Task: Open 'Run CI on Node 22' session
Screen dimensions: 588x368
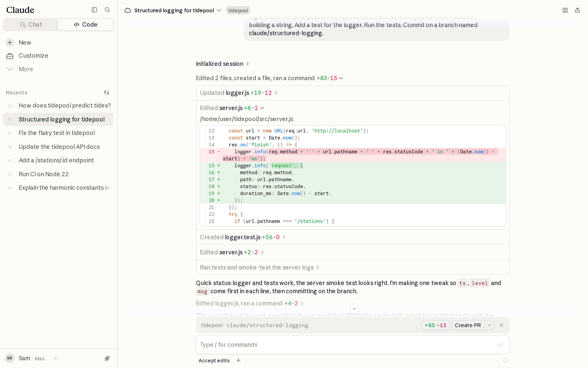Action: (x=58, y=174)
